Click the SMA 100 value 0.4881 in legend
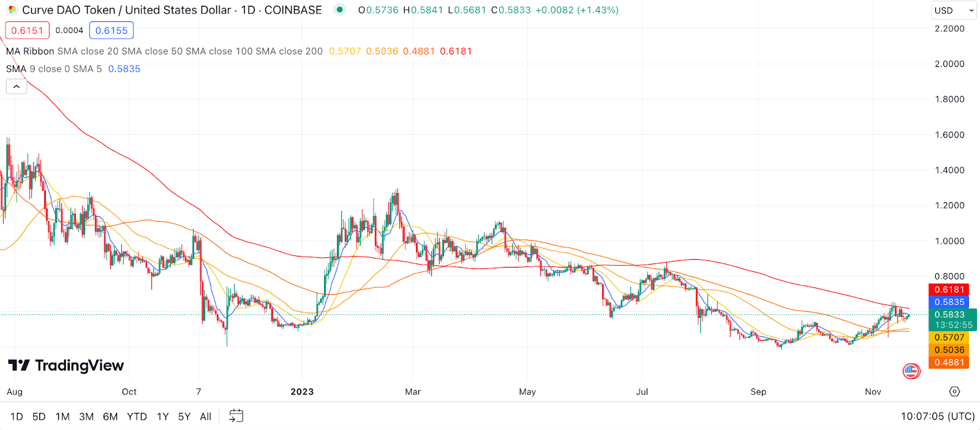 419,51
